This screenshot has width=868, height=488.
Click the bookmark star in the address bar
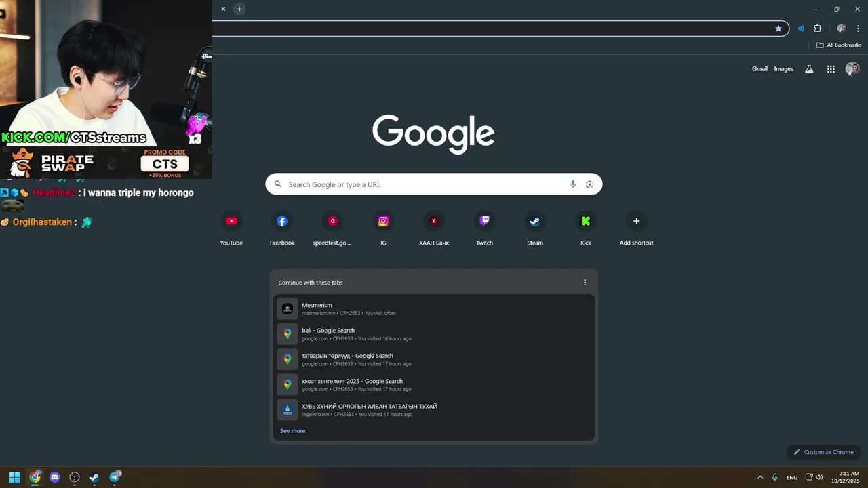[x=778, y=28]
